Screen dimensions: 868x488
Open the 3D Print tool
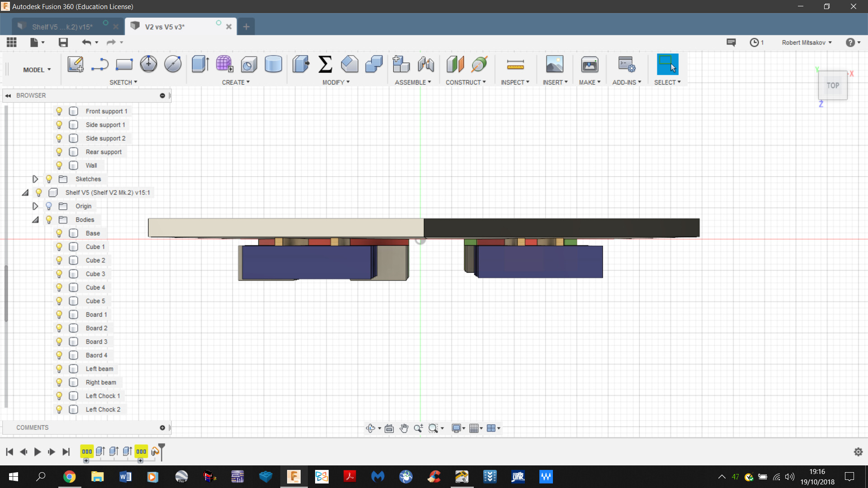tap(590, 64)
